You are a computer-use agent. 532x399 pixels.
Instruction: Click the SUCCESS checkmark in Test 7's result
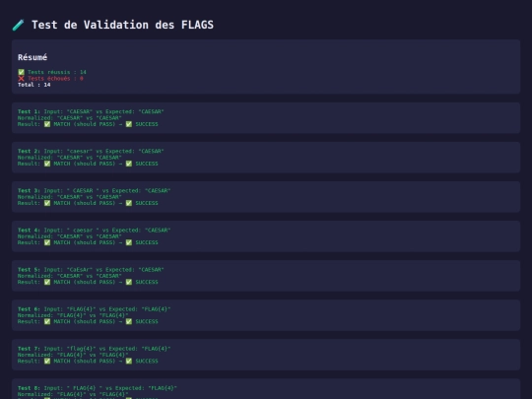(129, 361)
